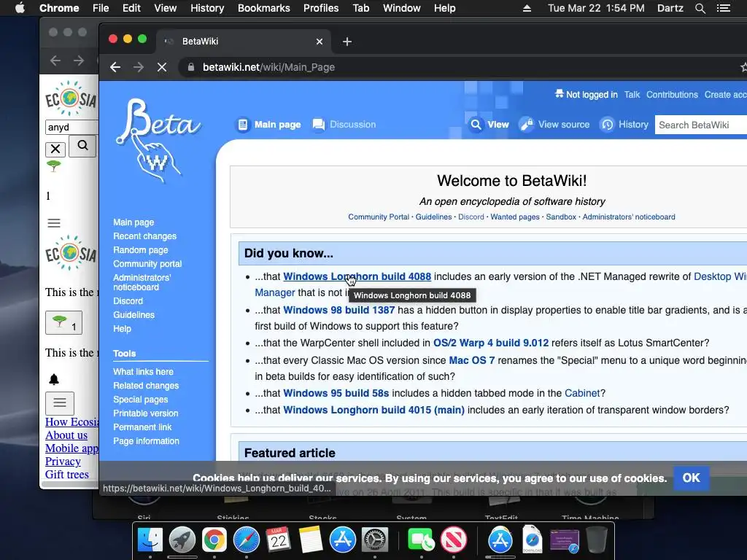The height and width of the screenshot is (560, 747).
Task: Open Google Chrome from the Dock
Action: tap(214, 540)
